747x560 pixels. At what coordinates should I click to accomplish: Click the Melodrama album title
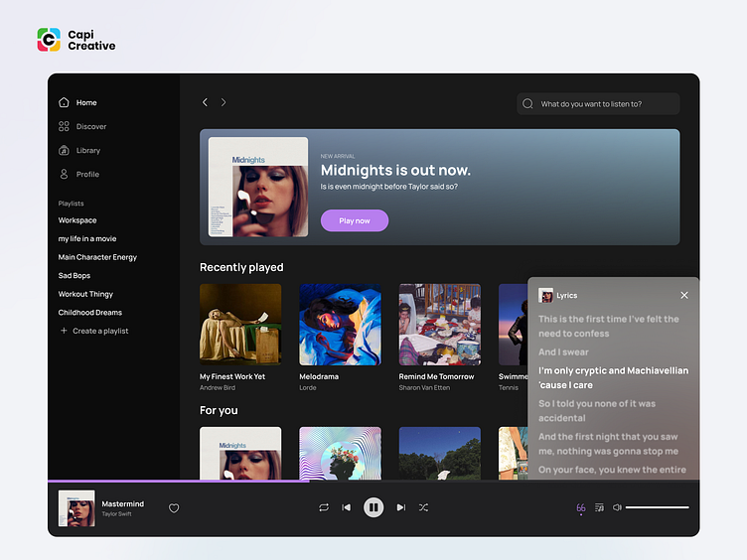[319, 376]
